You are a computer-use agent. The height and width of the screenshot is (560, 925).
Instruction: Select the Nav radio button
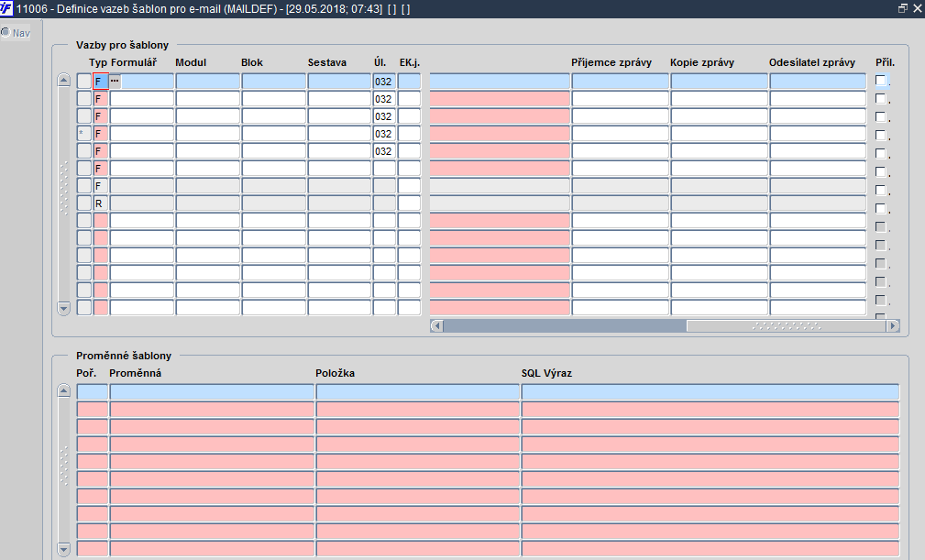click(x=6, y=32)
